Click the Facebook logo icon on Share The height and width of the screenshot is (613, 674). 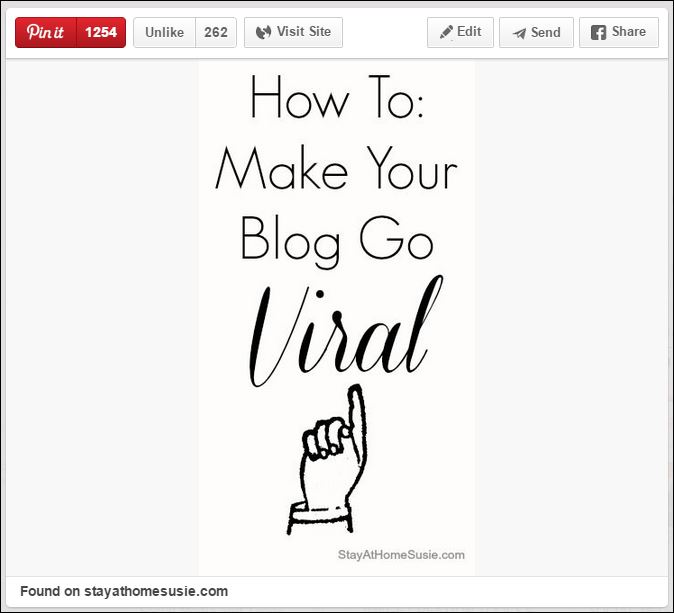(598, 32)
